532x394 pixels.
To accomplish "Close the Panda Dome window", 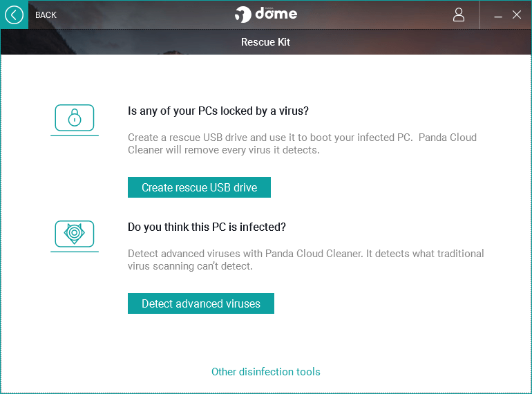I will [517, 15].
